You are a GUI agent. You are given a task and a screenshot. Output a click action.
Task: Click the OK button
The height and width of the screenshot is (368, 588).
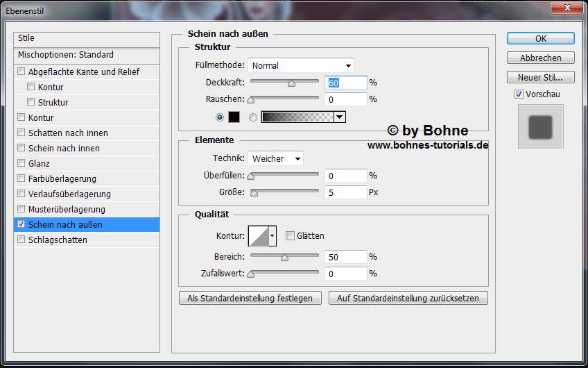click(x=540, y=38)
